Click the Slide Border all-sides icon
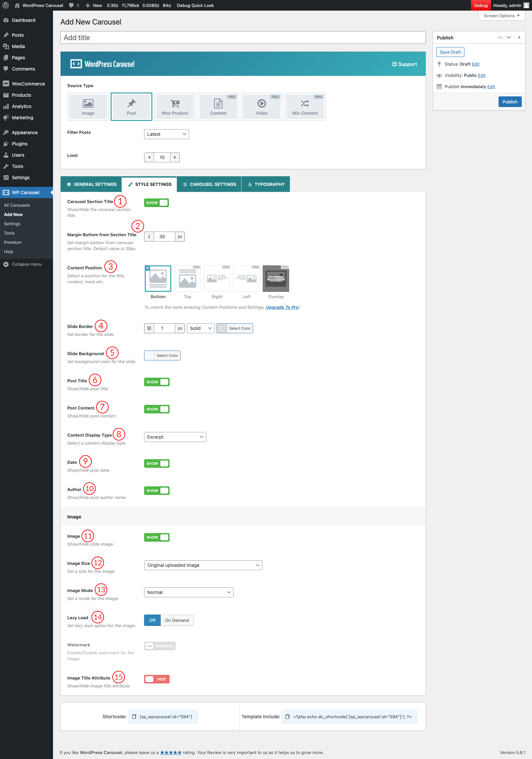The height and width of the screenshot is (759, 532). tap(149, 328)
